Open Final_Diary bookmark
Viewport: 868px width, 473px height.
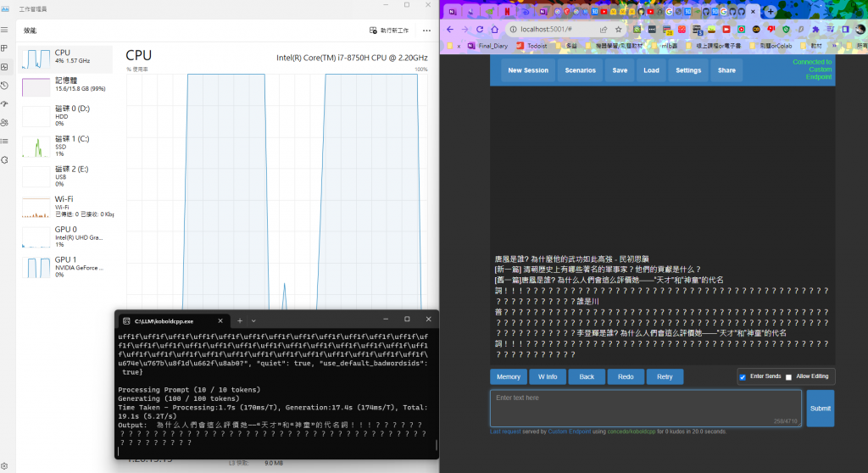(487, 46)
